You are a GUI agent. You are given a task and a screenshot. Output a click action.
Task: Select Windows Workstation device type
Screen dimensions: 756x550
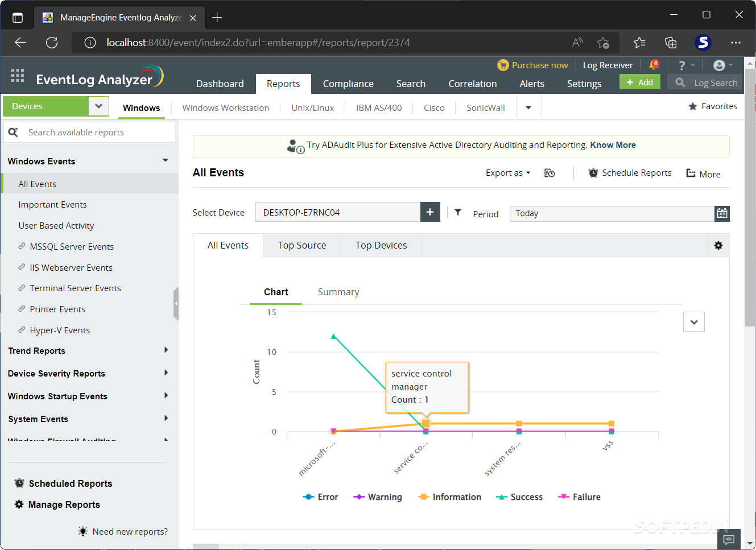click(225, 107)
